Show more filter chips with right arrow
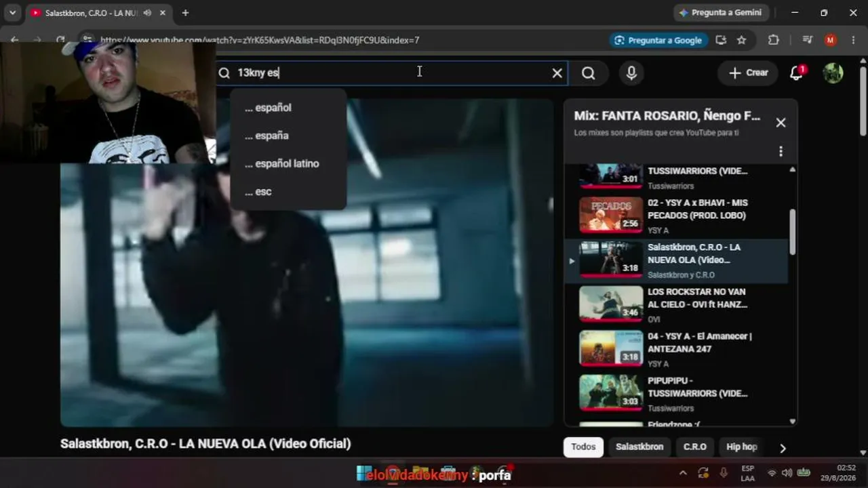This screenshot has height=488, width=868. [783, 448]
